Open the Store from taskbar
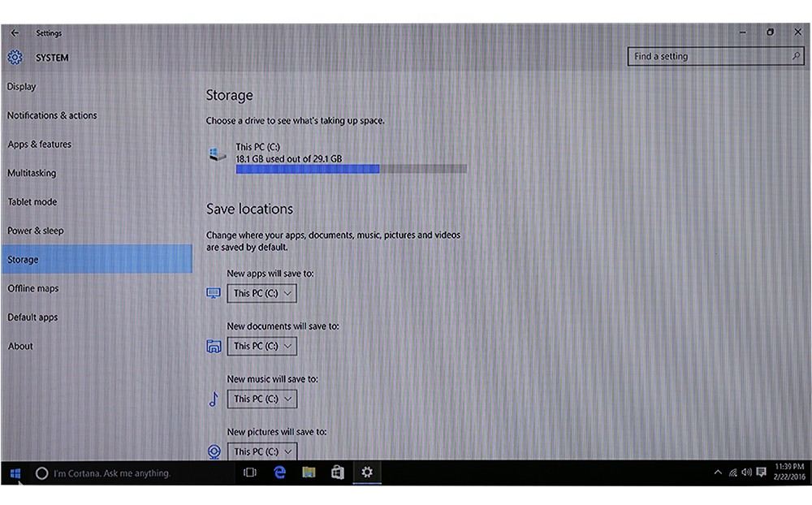 (x=338, y=473)
